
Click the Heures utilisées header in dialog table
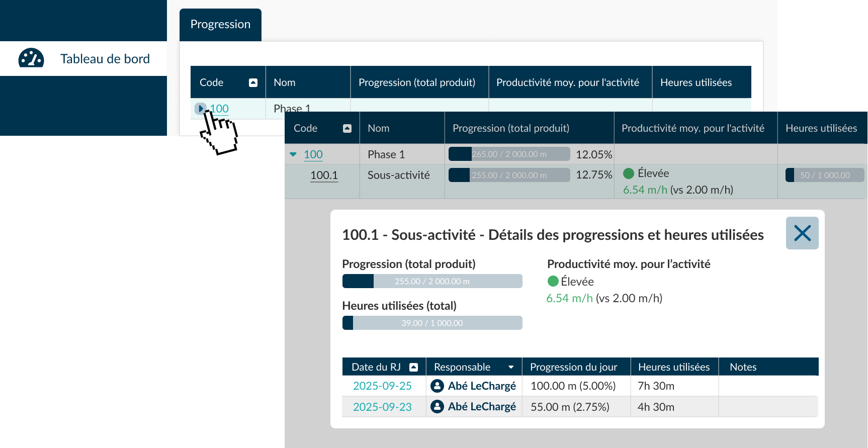(674, 367)
